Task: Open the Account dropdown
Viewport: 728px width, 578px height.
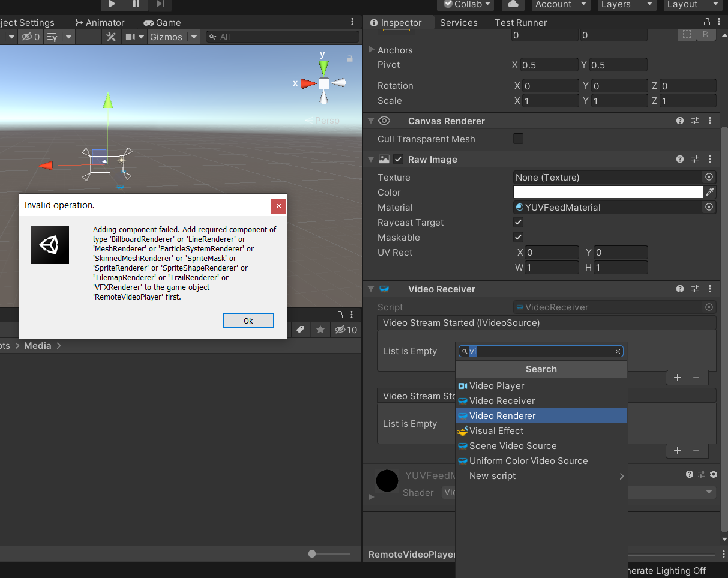Action: tap(561, 4)
